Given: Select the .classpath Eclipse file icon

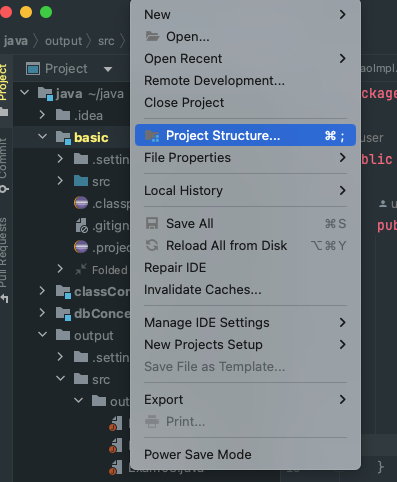Looking at the screenshot, I should (x=81, y=203).
